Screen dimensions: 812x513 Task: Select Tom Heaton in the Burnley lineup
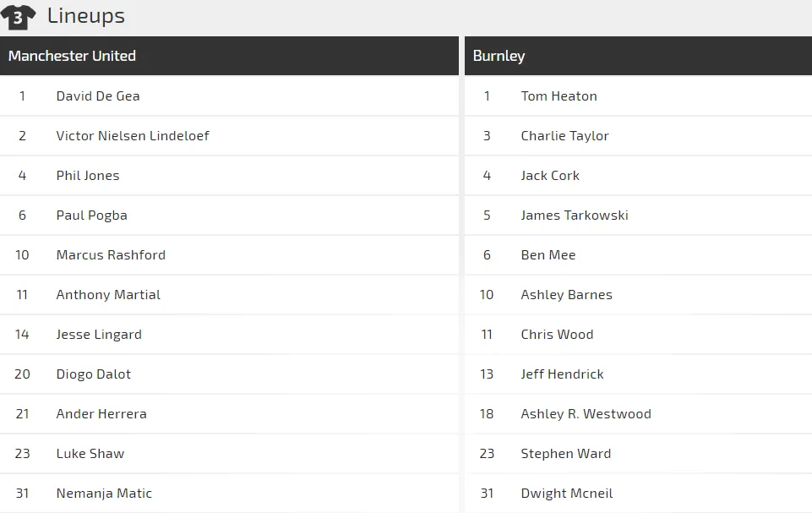pos(559,96)
